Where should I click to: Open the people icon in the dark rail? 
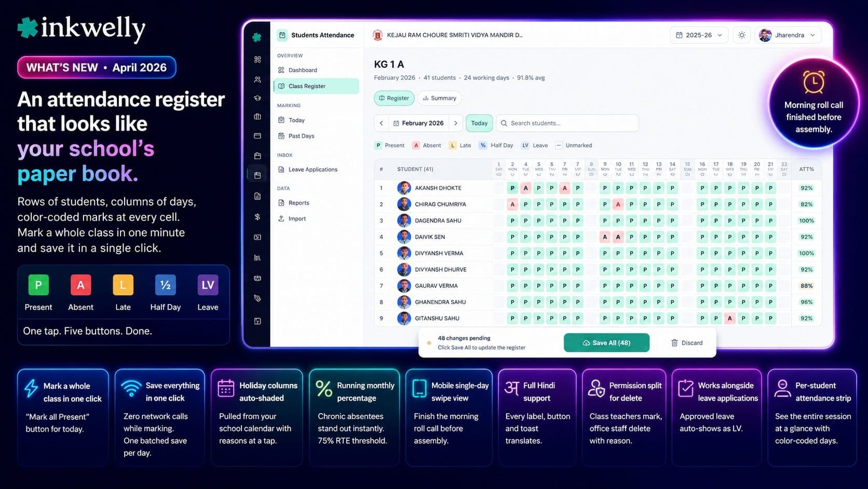point(257,80)
